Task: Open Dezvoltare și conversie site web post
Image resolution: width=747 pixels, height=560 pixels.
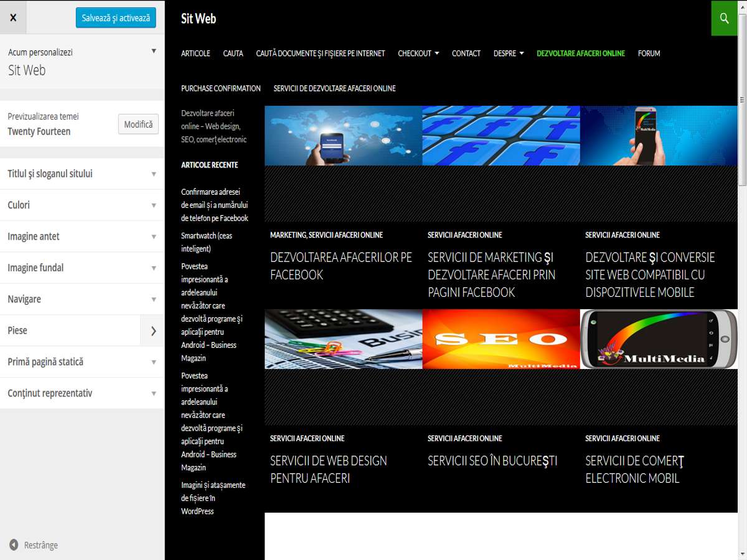Action: pyautogui.click(x=650, y=274)
